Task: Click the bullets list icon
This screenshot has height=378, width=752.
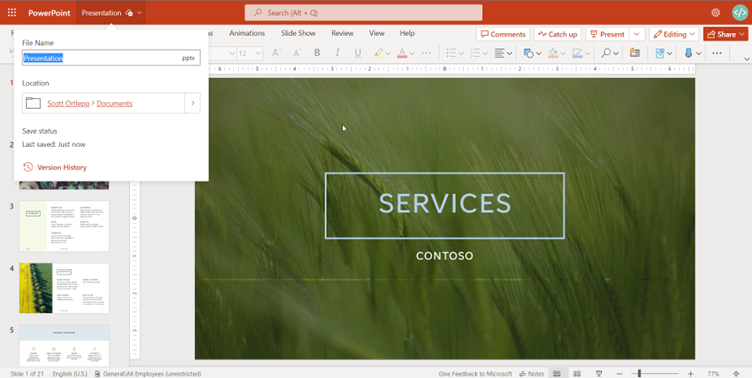Action: coord(451,53)
